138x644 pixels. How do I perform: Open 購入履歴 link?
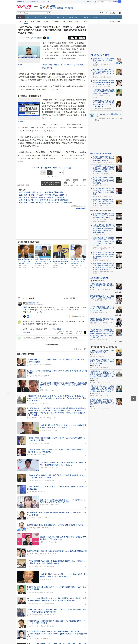[x=112, y=13]
